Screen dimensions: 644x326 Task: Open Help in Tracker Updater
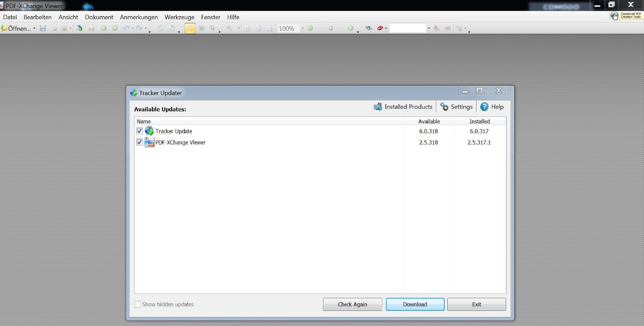(492, 107)
